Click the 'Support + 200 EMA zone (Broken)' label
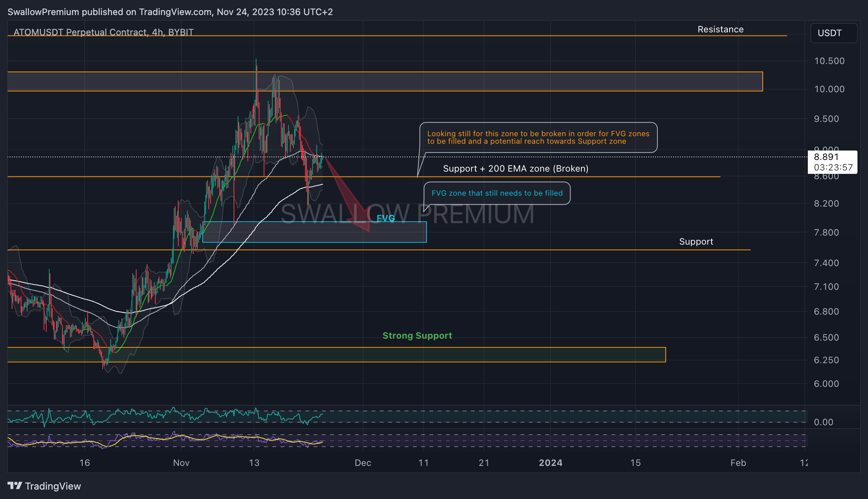Screen dimensions: 868x499 coord(516,169)
